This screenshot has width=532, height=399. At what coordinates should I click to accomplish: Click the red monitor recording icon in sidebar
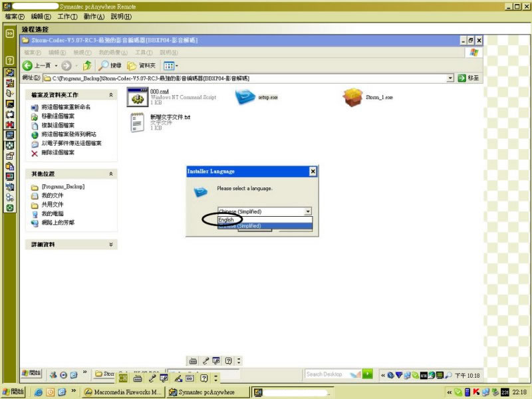10,177
